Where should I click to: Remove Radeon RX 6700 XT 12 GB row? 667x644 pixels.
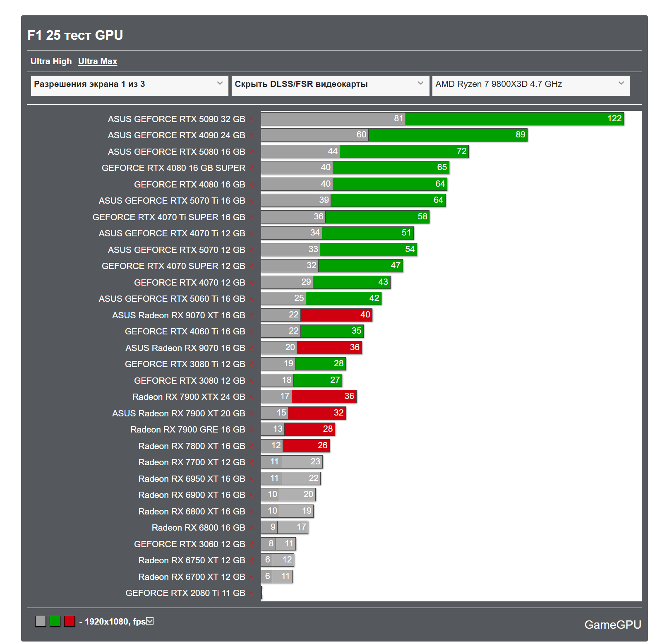click(x=251, y=577)
